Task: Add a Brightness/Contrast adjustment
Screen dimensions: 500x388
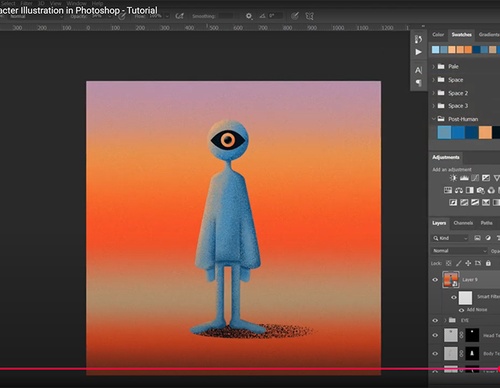Action: 453,178
